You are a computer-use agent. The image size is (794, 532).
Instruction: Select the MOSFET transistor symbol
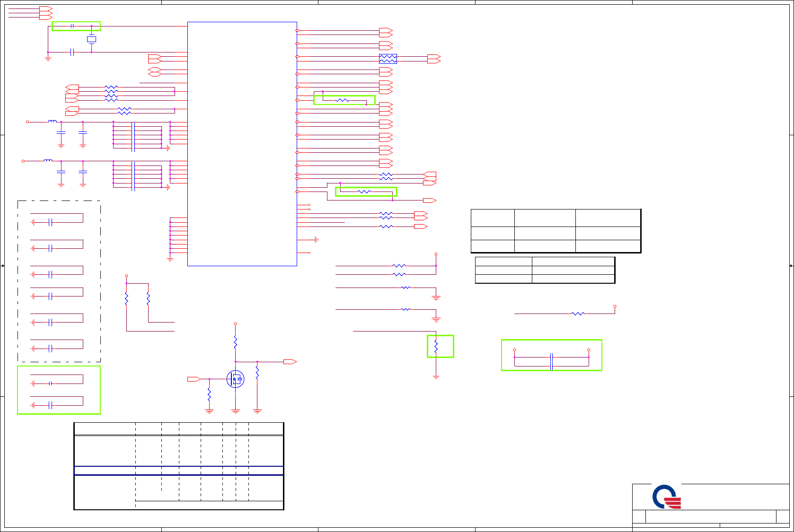pos(235,379)
